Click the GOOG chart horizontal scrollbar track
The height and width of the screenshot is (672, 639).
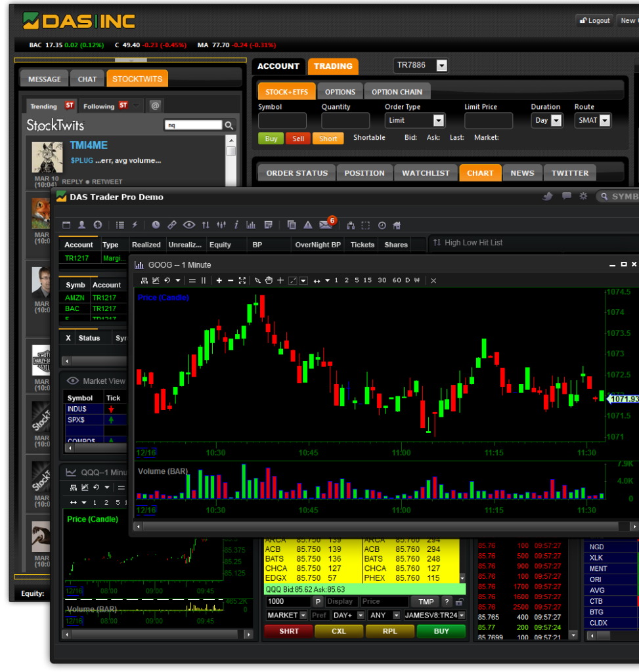[x=381, y=526]
